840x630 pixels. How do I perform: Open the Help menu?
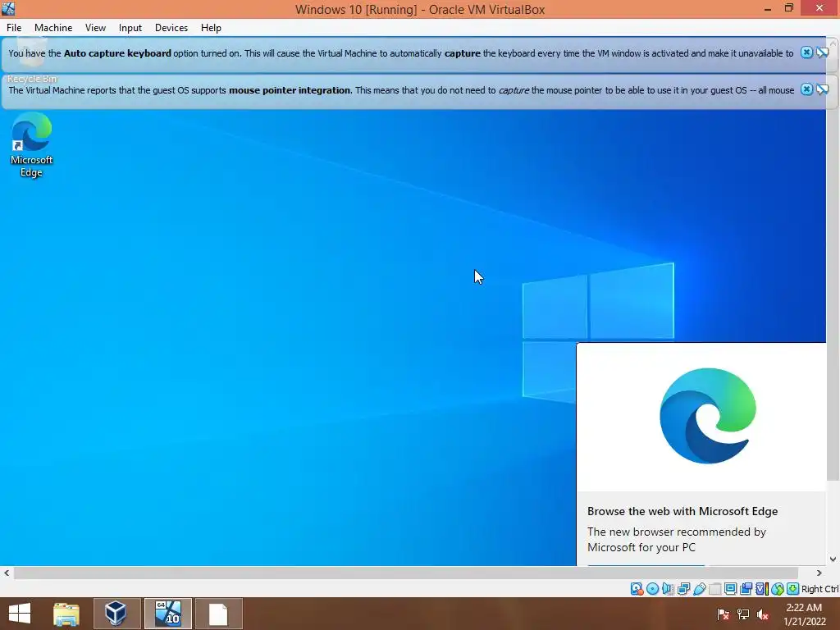pos(211,28)
